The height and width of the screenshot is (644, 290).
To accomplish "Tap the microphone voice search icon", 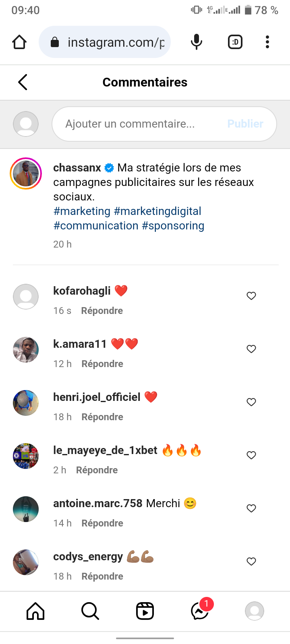I will coord(196,42).
